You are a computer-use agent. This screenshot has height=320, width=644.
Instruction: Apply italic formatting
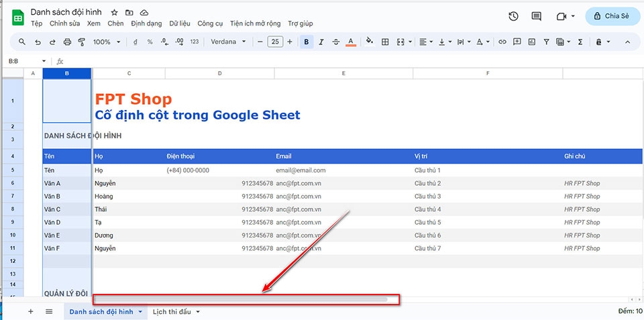(x=321, y=42)
